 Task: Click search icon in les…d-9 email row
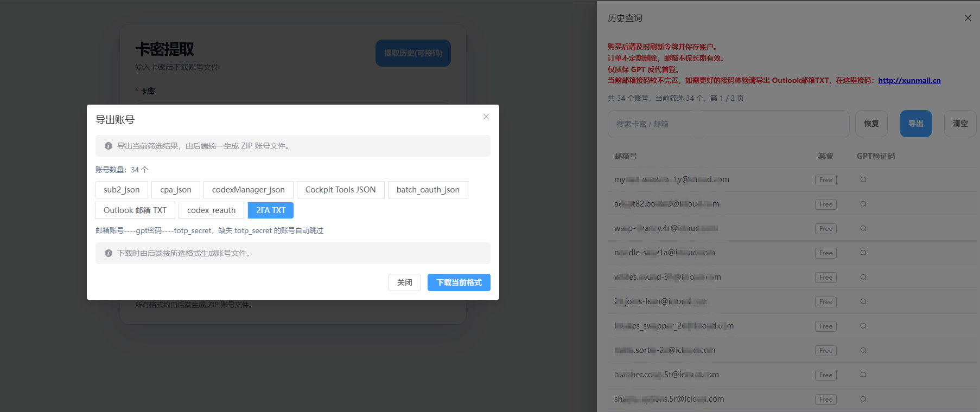[x=863, y=277]
